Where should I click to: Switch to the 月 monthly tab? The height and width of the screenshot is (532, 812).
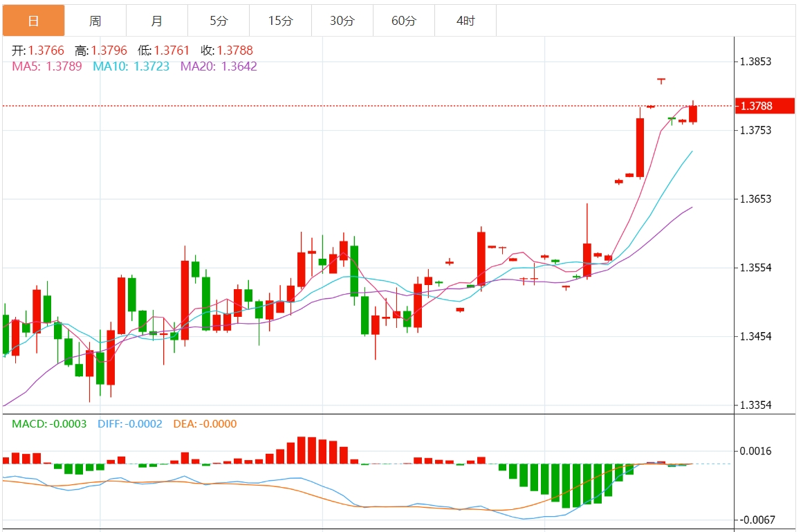point(157,21)
